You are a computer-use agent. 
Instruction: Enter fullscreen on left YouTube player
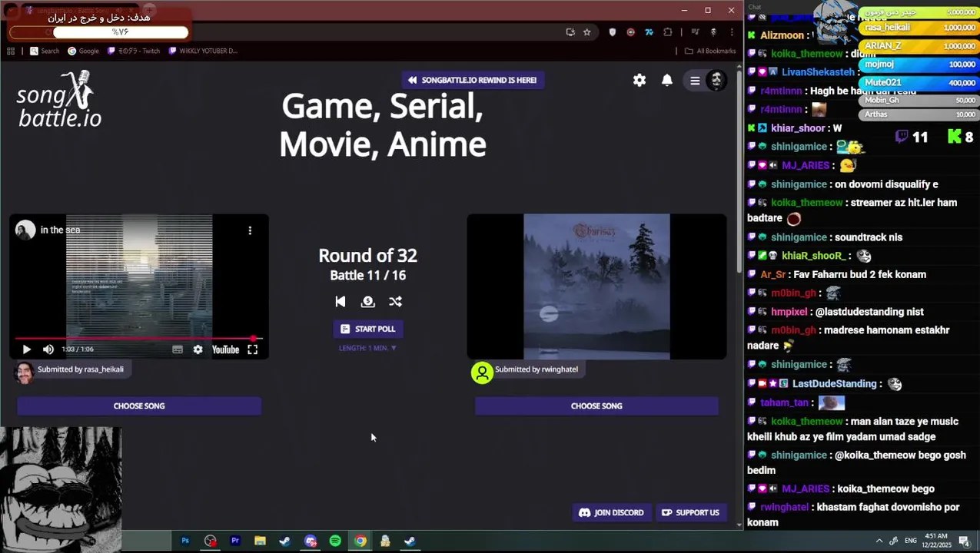click(252, 349)
